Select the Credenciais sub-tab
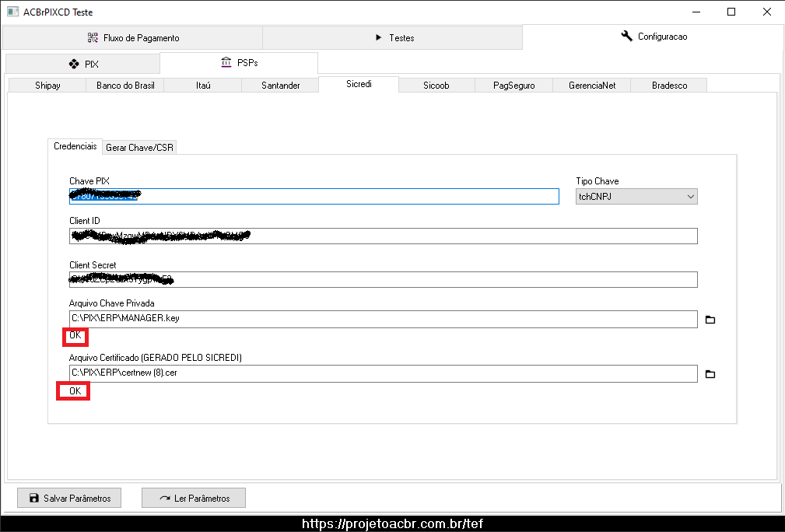The image size is (785, 532). click(x=75, y=146)
